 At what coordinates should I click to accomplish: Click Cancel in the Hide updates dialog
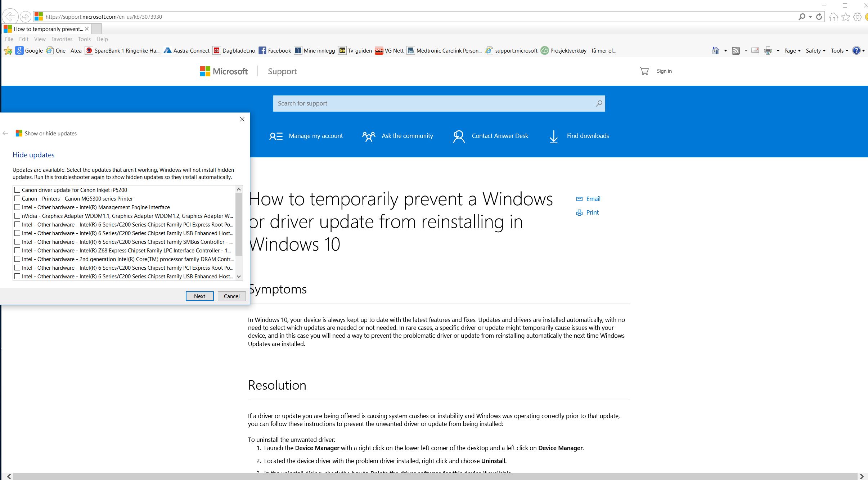click(231, 296)
